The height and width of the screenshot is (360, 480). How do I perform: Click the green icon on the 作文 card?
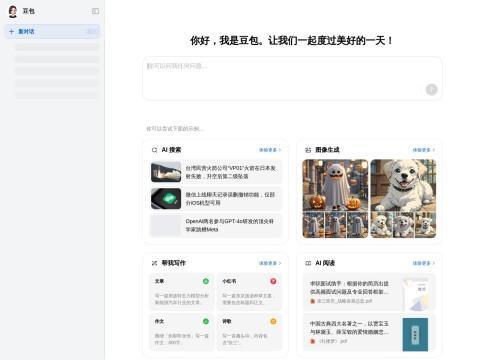pos(206,321)
